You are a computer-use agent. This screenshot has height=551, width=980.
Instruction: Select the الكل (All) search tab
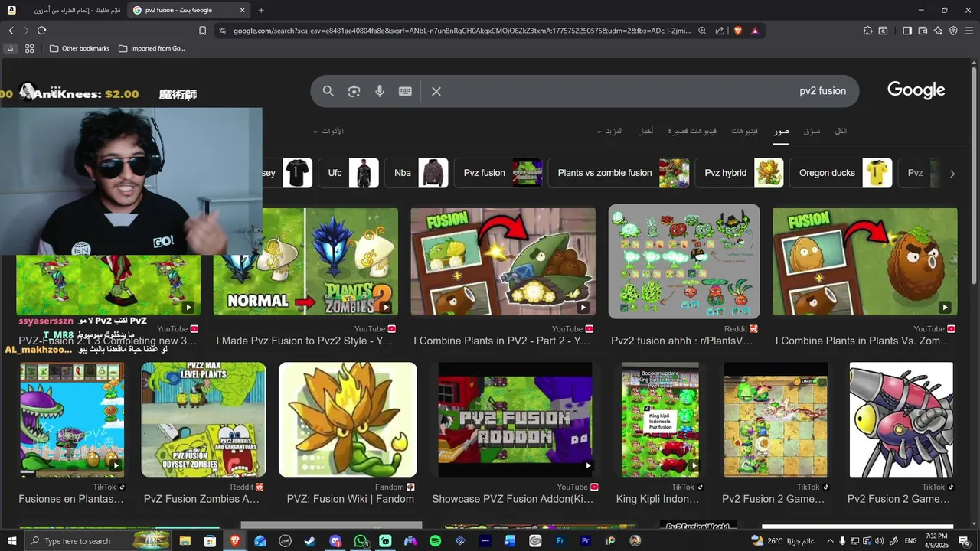click(841, 131)
